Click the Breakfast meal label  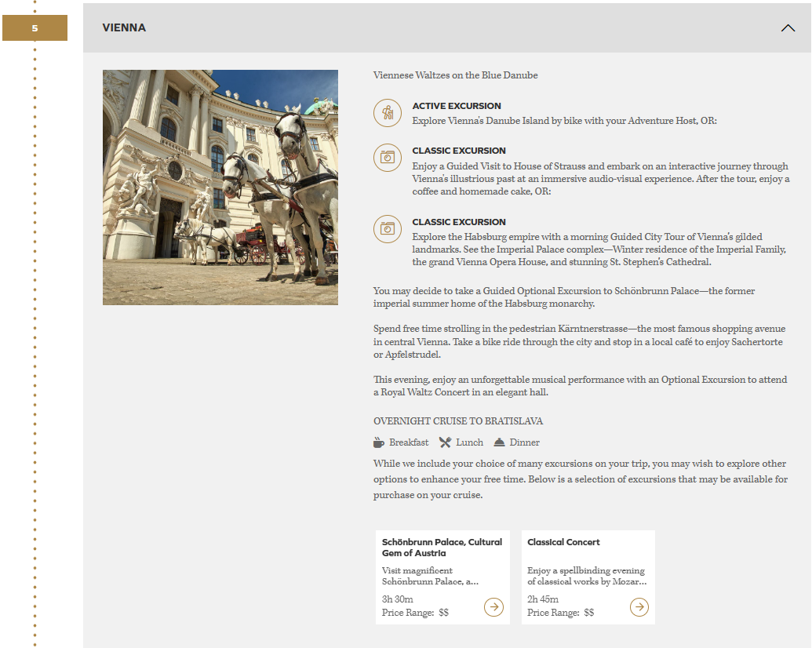click(409, 442)
